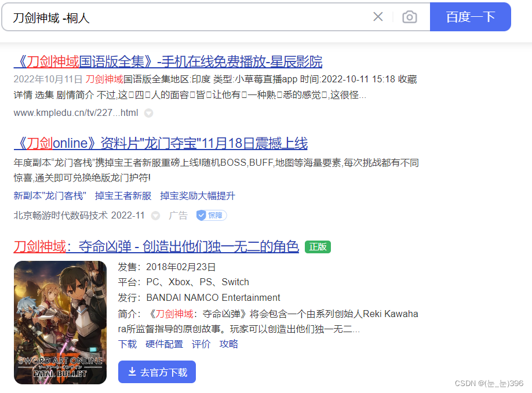Open the 评价 link

coord(201,344)
